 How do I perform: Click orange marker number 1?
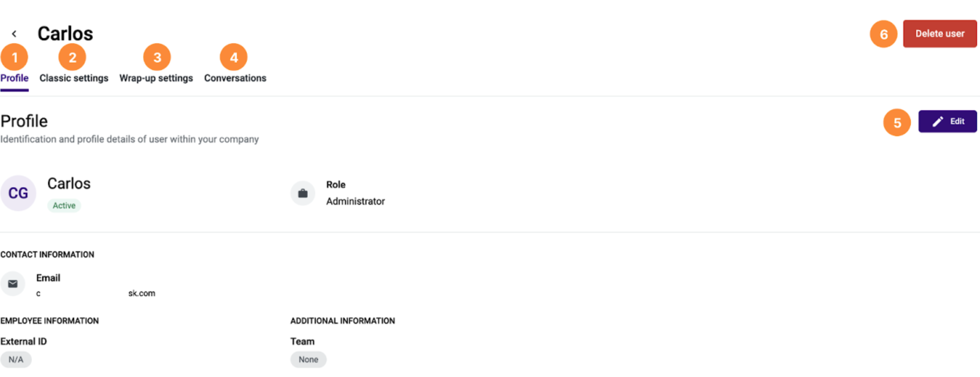(x=14, y=57)
